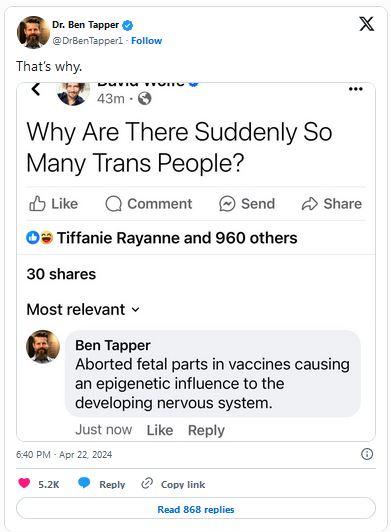Click the heart like icon
Screen dimensions: 391x532
click(24, 483)
